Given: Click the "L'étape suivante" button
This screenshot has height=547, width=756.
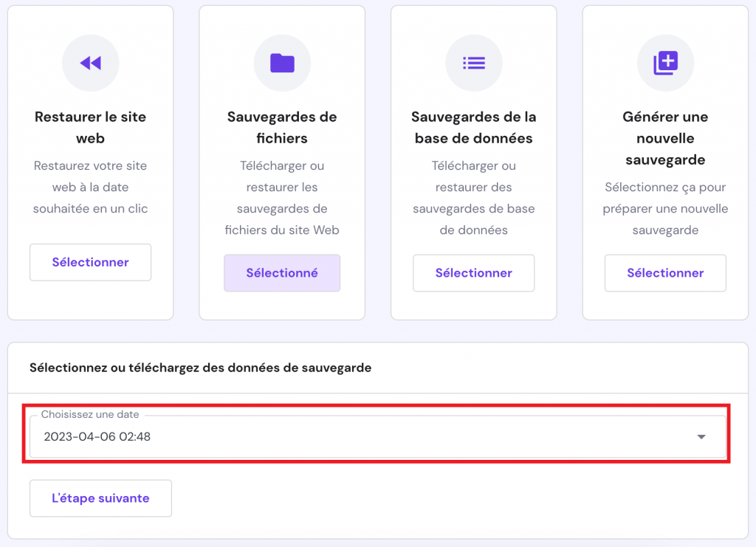Looking at the screenshot, I should coord(100,498).
